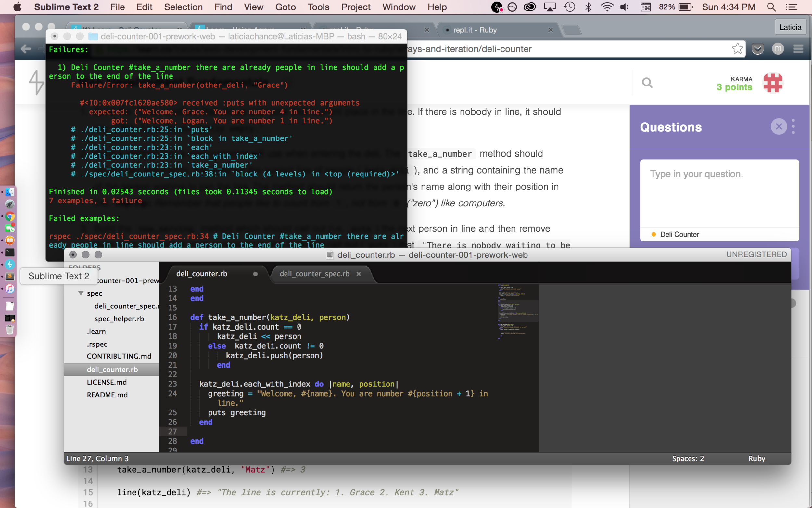The image size is (812, 508).
Task: Click Chrome address bar URL
Action: pos(470,49)
